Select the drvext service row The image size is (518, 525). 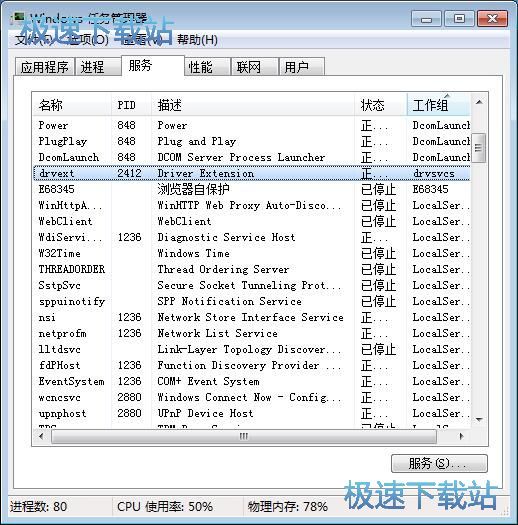point(251,173)
